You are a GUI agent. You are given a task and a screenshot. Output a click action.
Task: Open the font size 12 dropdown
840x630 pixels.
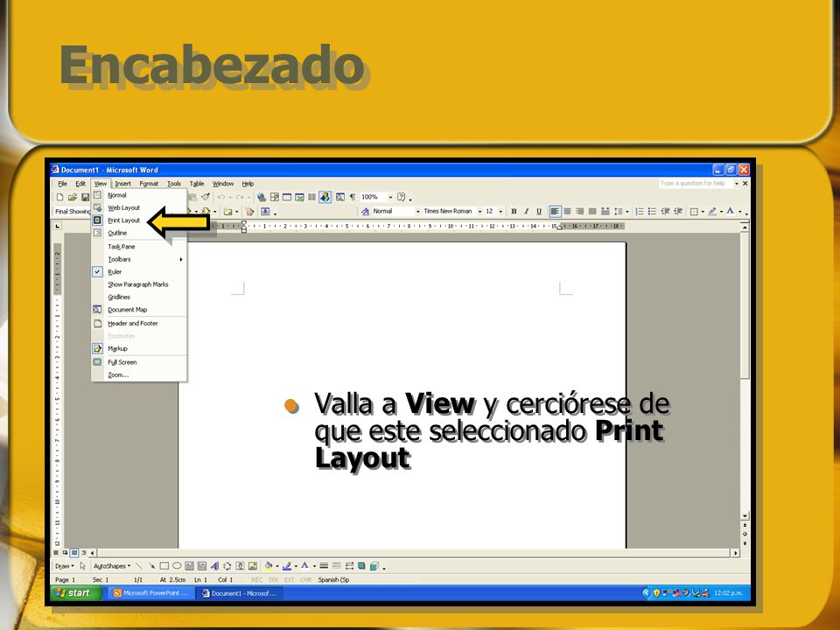coord(500,212)
